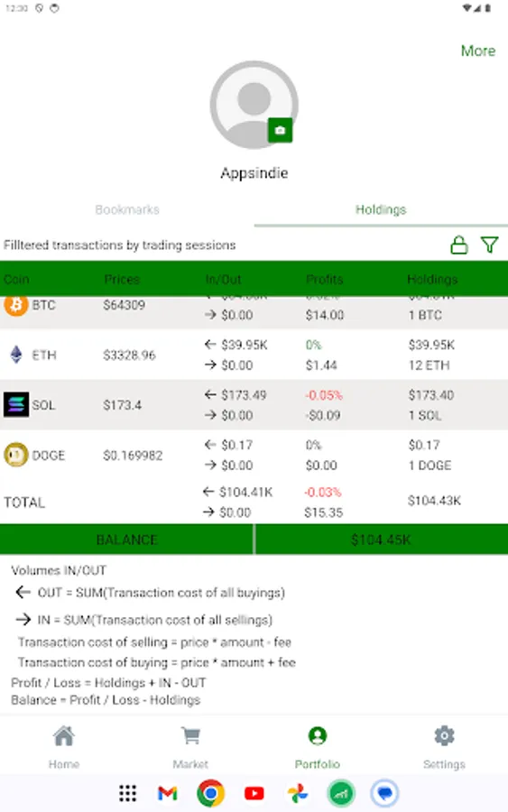Go to Home in bottom navigation
Image resolution: width=508 pixels, height=812 pixels.
pyautogui.click(x=64, y=736)
